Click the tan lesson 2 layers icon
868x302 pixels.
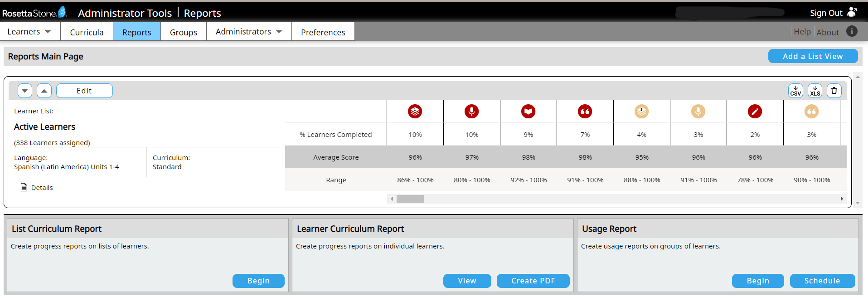pos(641,112)
